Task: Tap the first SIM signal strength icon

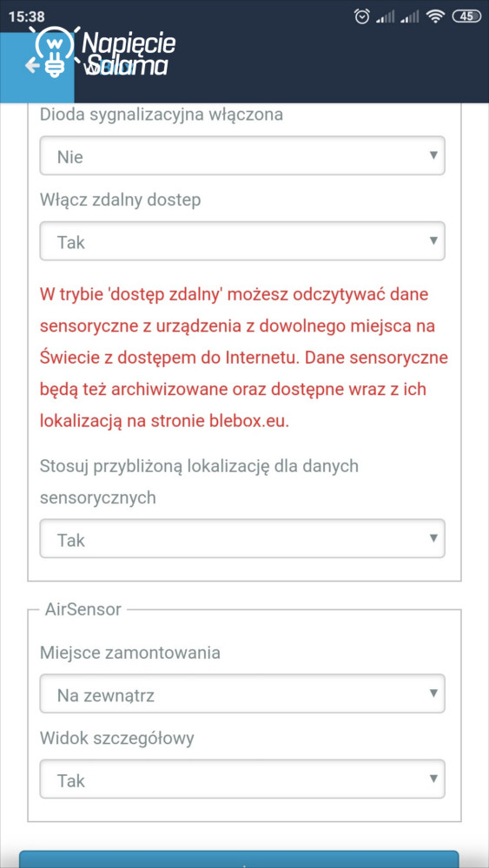Action: point(385,17)
